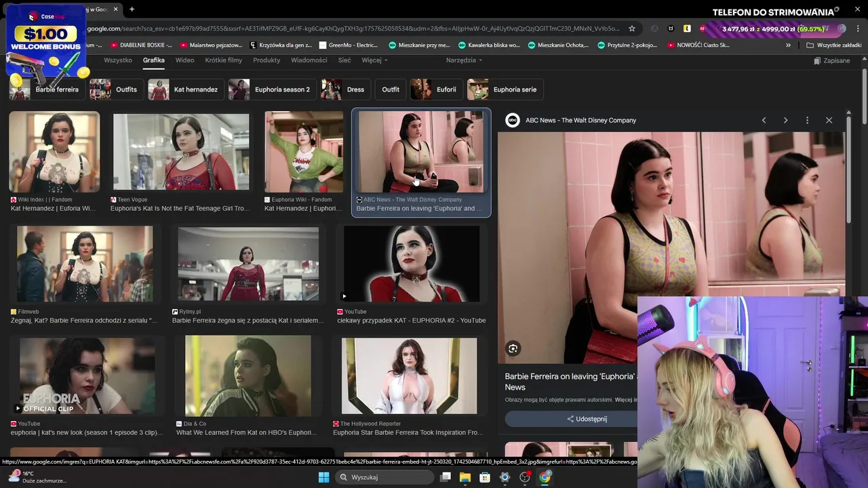Open the Mieszkanie przy me bookmark
Screen dimensions: 868x488
pos(419,45)
